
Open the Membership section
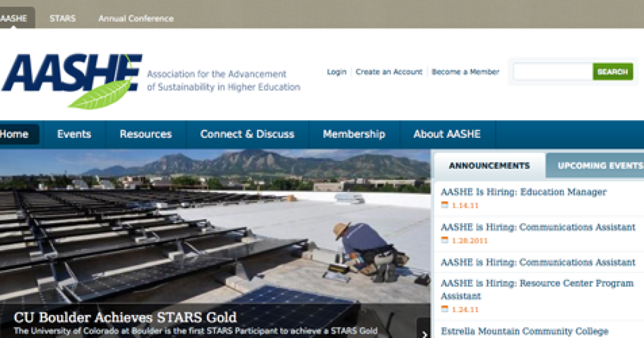(354, 134)
